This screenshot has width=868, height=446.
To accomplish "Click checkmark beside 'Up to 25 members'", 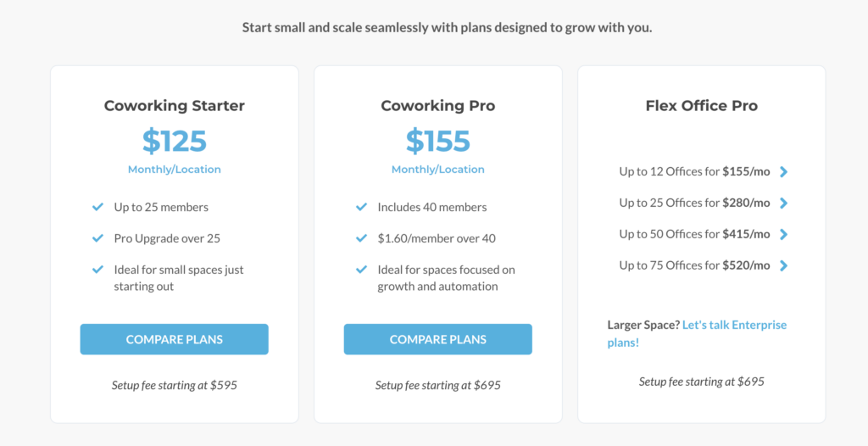I will 97,207.
